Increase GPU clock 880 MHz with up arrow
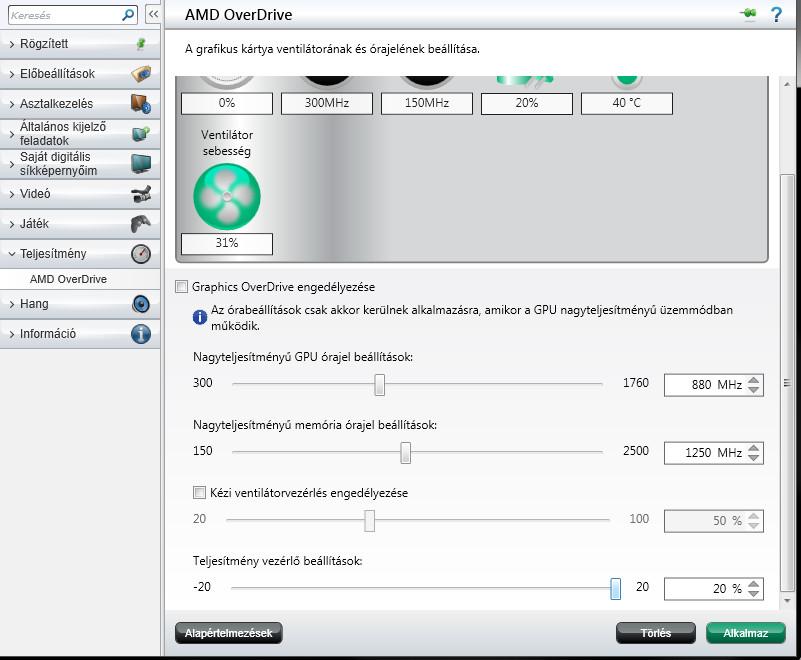 pyautogui.click(x=753, y=380)
